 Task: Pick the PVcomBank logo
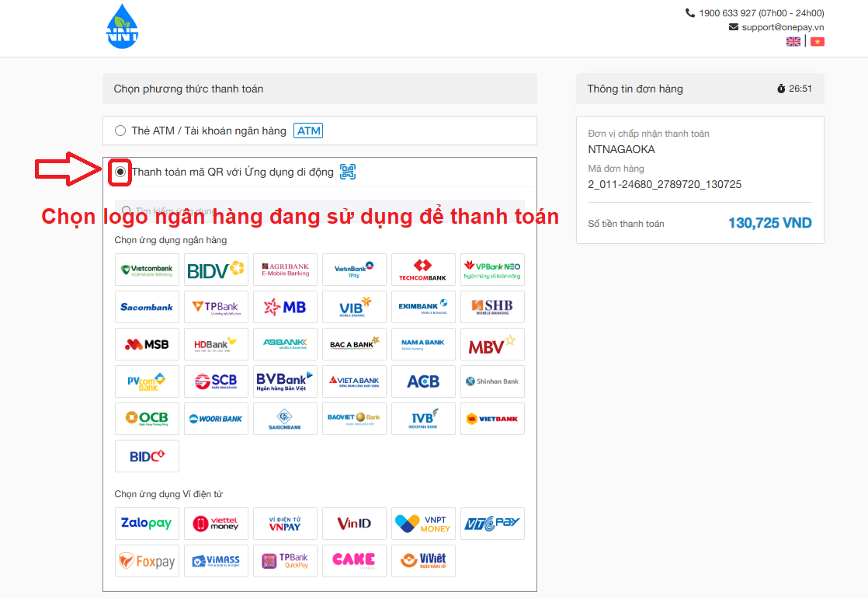[147, 381]
